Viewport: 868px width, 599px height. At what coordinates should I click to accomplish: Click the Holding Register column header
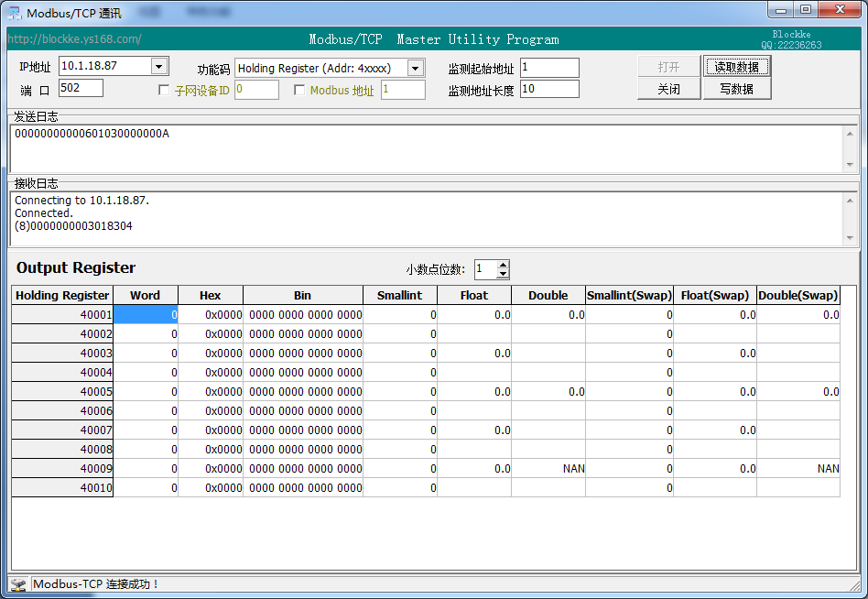click(x=62, y=295)
